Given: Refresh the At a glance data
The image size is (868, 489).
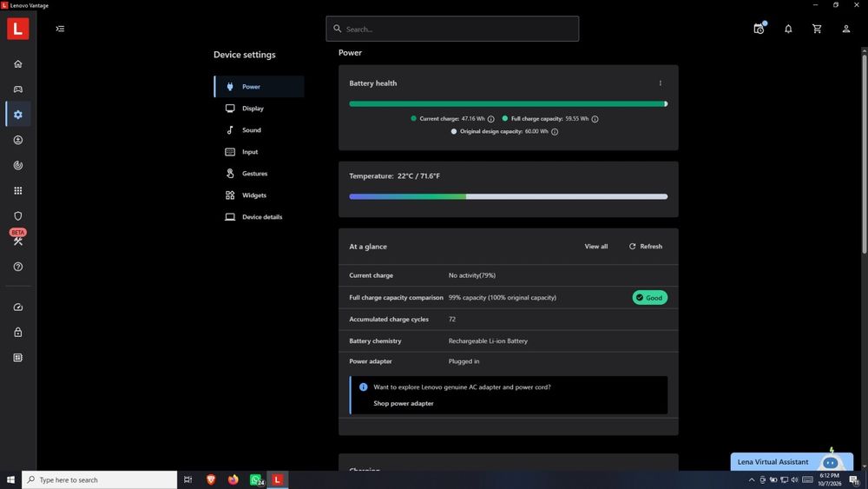Looking at the screenshot, I should pos(646,247).
